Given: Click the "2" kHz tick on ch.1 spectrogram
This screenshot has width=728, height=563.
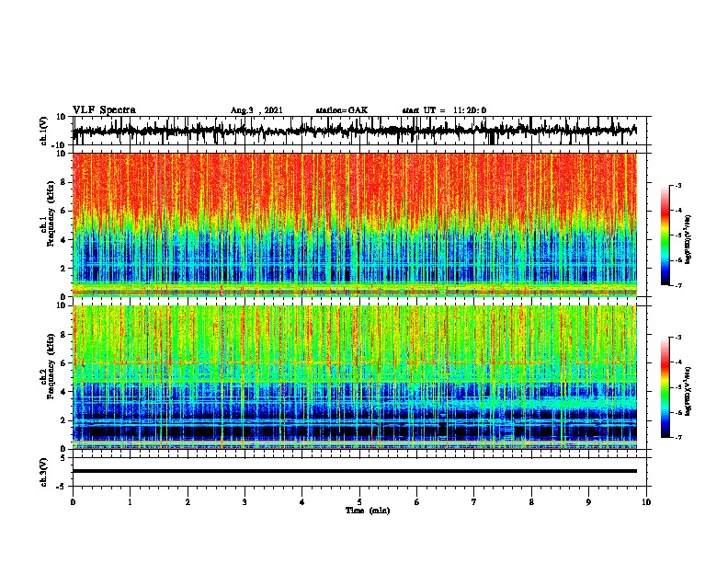Looking at the screenshot, I should pos(63,269).
